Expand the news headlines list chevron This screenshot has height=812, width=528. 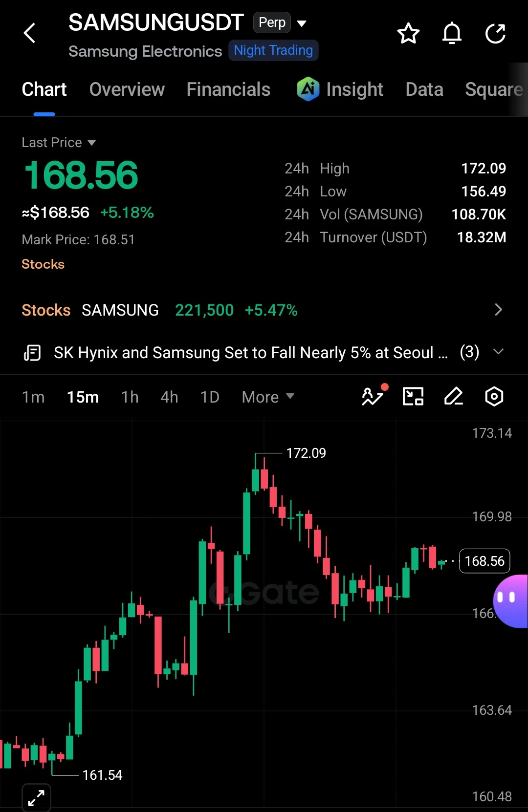click(x=498, y=352)
